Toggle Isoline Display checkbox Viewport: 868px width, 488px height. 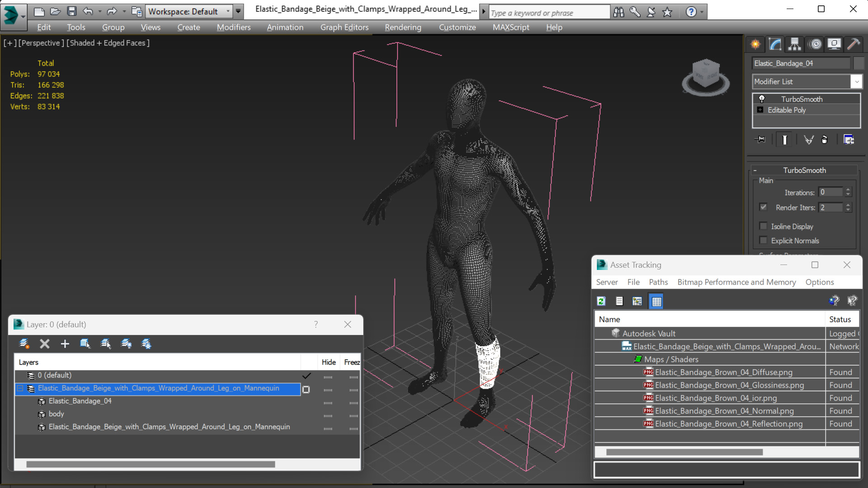pos(763,226)
